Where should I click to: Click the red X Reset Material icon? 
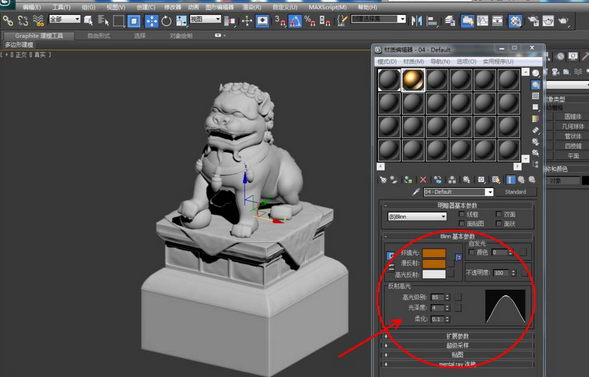[423, 180]
